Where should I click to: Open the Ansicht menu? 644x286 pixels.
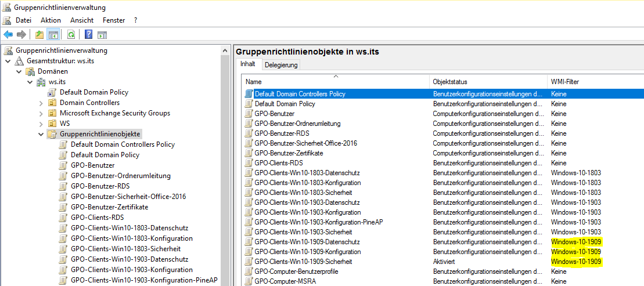pyautogui.click(x=82, y=20)
